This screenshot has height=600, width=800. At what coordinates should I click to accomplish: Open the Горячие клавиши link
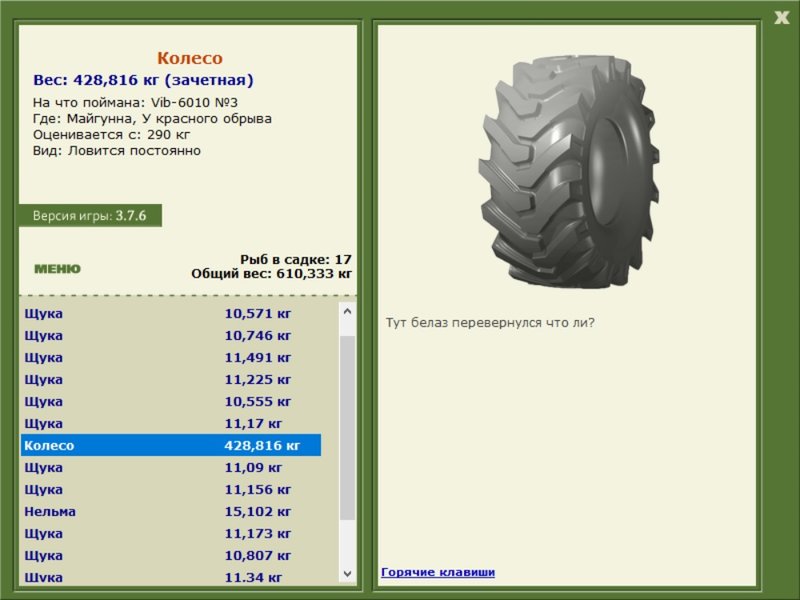point(438,572)
